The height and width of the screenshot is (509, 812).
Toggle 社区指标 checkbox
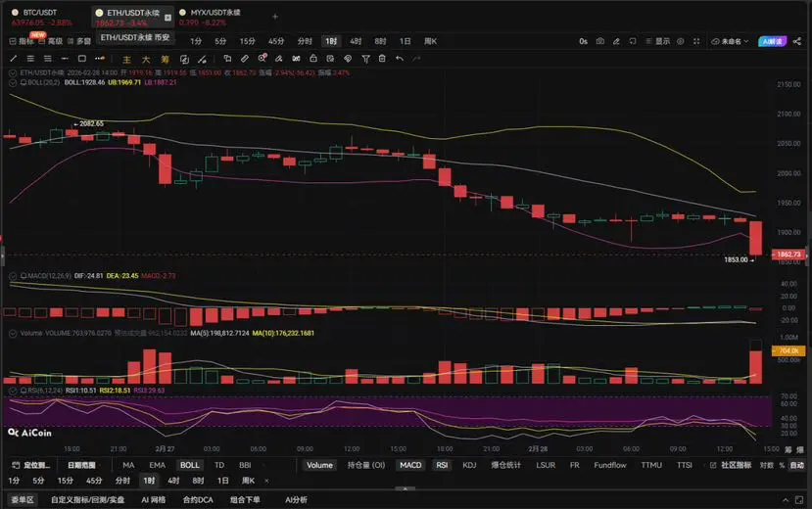pyautogui.click(x=713, y=465)
